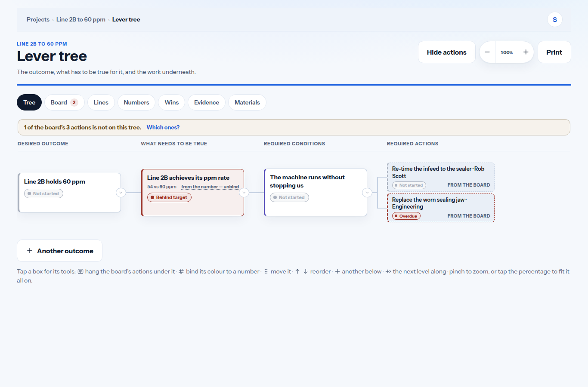Collapse the Line 2B holds 60 ppm node
The width and height of the screenshot is (588, 387).
click(x=121, y=193)
